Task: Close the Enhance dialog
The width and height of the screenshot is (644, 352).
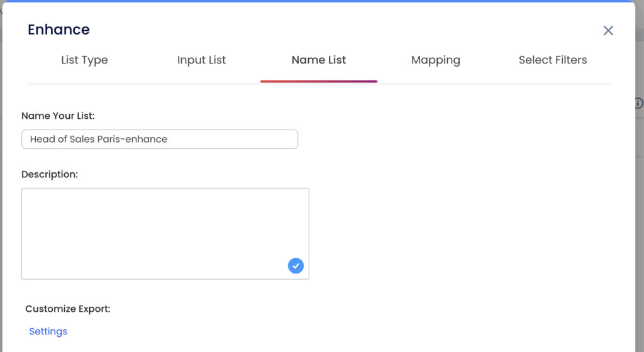Action: click(x=608, y=30)
